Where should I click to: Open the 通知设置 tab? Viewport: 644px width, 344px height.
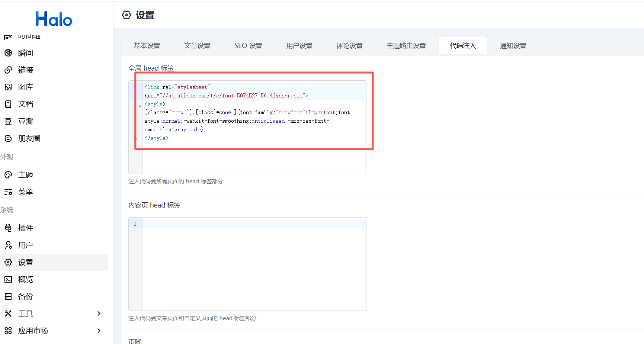513,46
